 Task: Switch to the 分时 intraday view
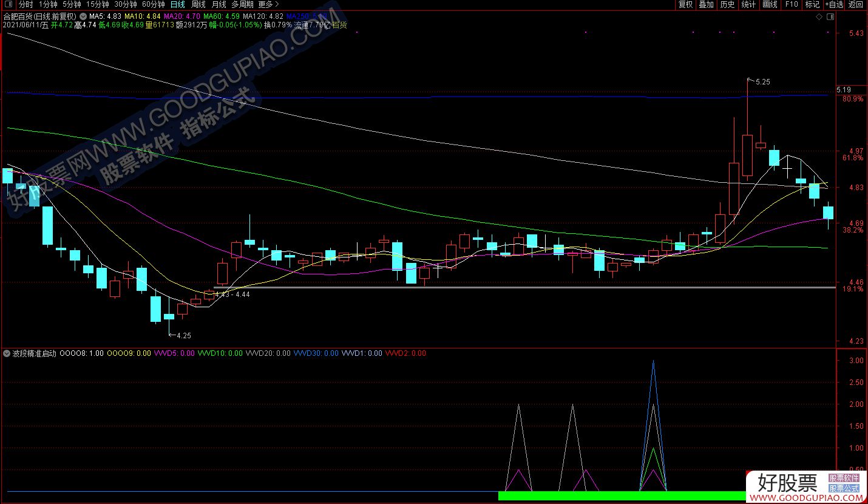point(26,4)
